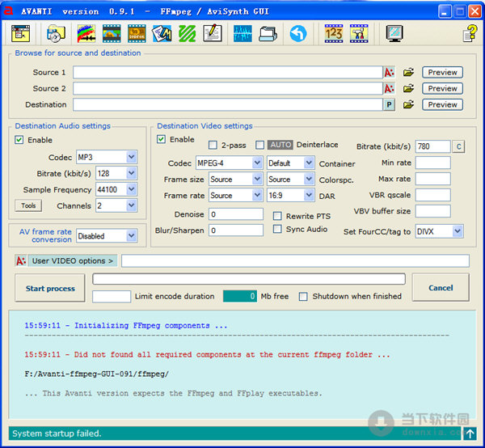The image size is (485, 448).
Task: Click the monitor preview toolbar icon
Action: coord(394,33)
